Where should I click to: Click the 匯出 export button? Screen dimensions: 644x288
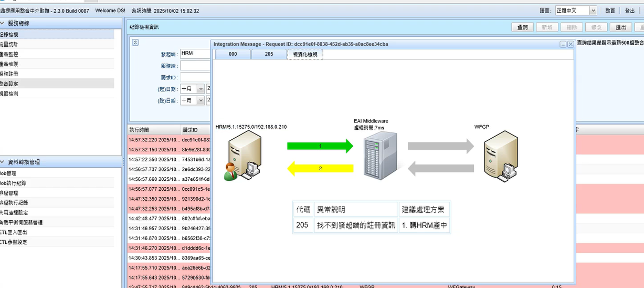click(620, 27)
